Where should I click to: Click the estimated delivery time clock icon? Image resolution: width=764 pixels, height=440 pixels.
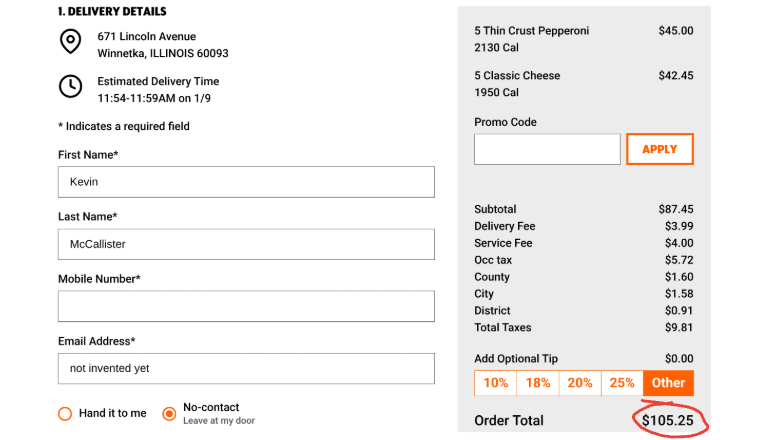70,87
